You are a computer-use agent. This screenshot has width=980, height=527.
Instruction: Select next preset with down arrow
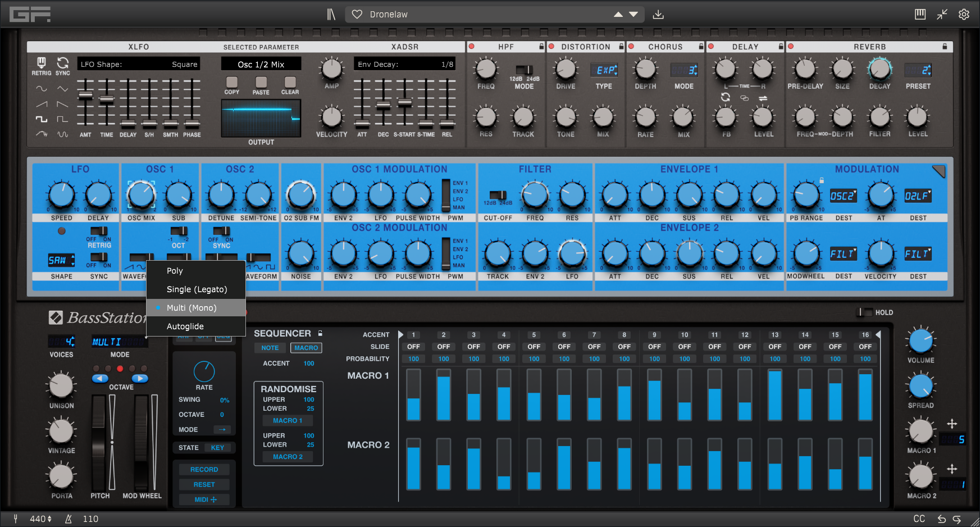(633, 15)
